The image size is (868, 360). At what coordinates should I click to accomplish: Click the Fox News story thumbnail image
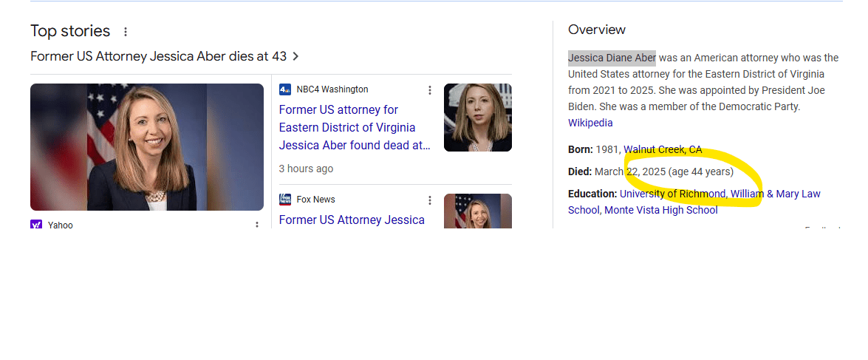tap(477, 211)
